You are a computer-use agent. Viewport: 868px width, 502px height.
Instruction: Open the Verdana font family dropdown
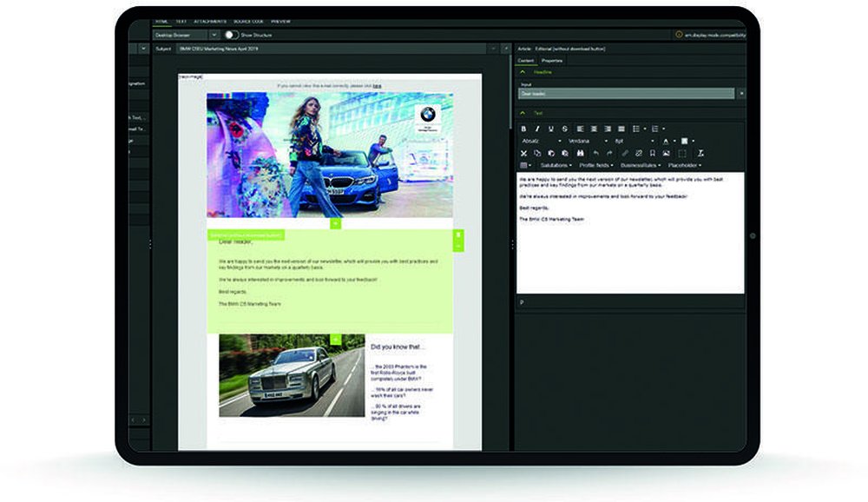coord(588,141)
